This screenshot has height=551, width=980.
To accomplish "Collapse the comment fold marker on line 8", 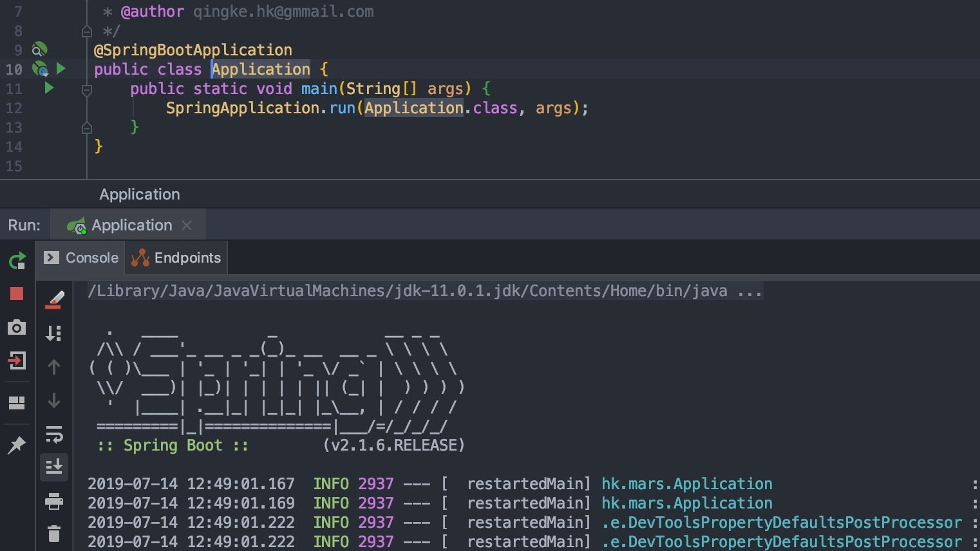I will (87, 31).
